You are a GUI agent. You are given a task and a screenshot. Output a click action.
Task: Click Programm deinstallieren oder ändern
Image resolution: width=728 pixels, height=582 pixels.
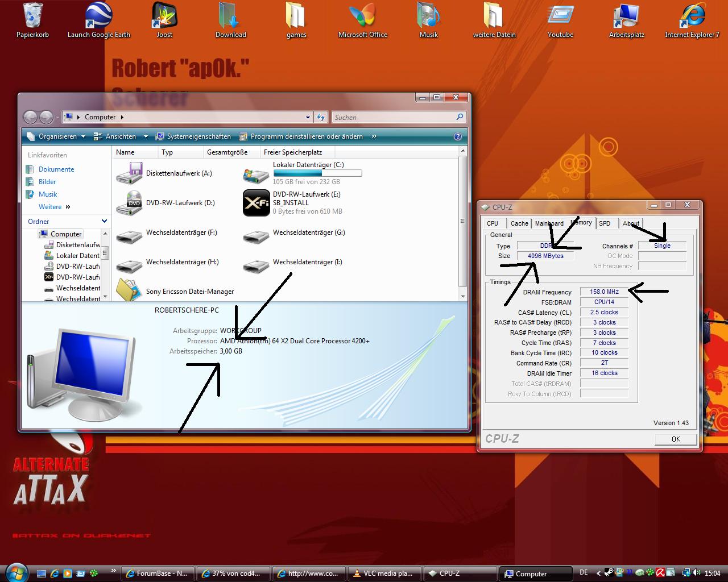tap(301, 136)
